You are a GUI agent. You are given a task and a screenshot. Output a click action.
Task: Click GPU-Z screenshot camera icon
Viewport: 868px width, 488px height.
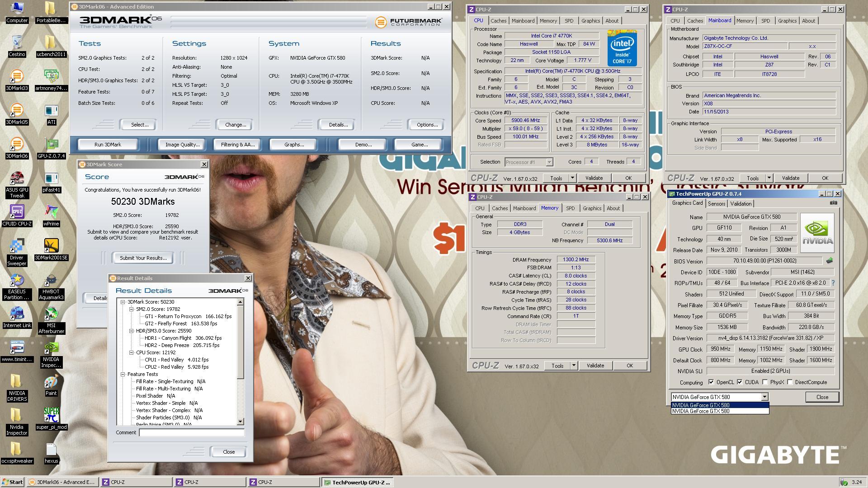point(834,203)
